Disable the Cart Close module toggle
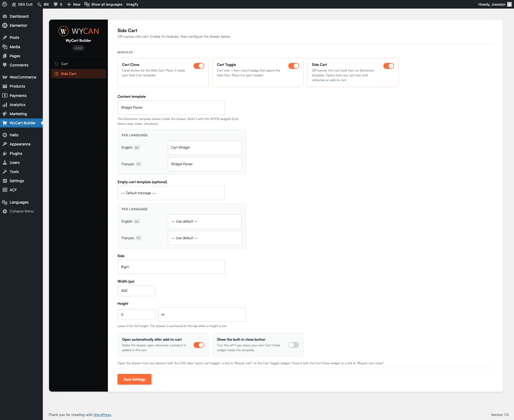514x420 pixels. [x=199, y=66]
